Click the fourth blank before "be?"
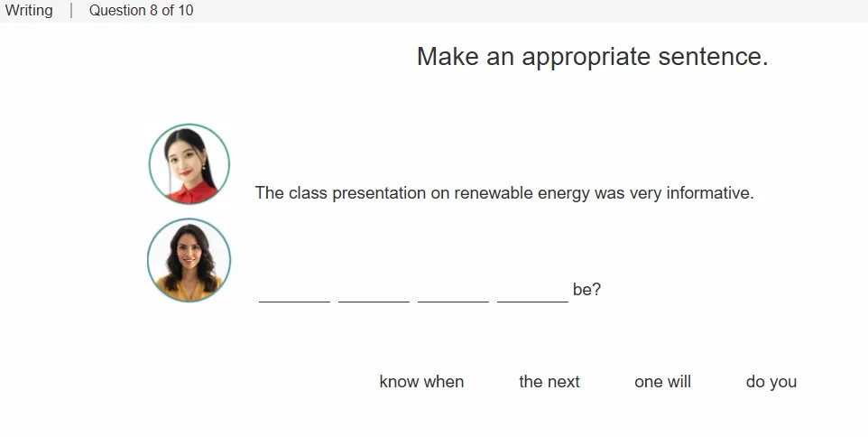Screen dimensions: 868x437 [533, 293]
